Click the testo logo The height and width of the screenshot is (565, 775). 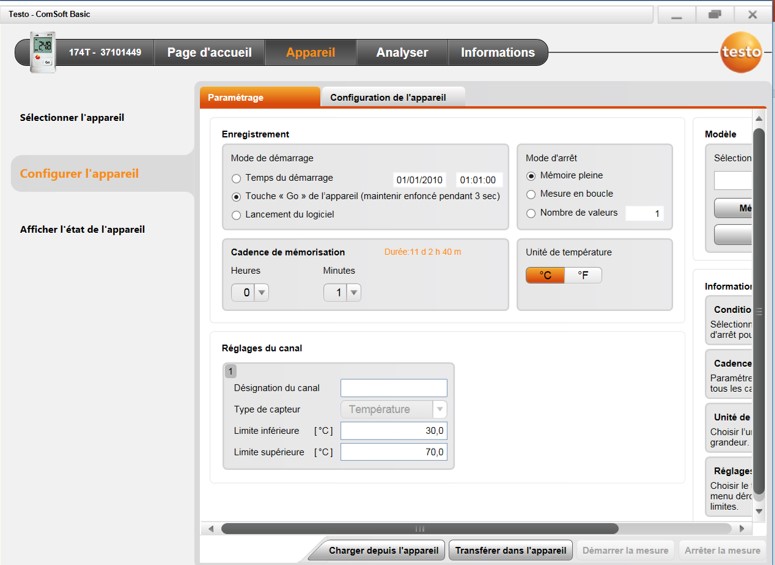[x=740, y=53]
